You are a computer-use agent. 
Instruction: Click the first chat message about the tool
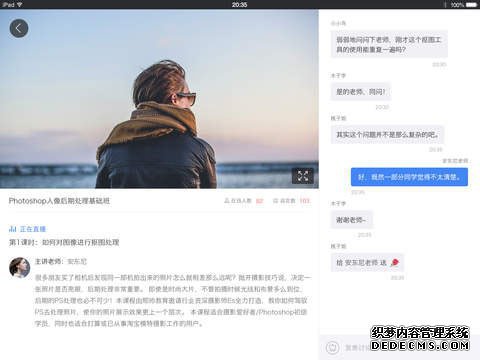point(389,44)
